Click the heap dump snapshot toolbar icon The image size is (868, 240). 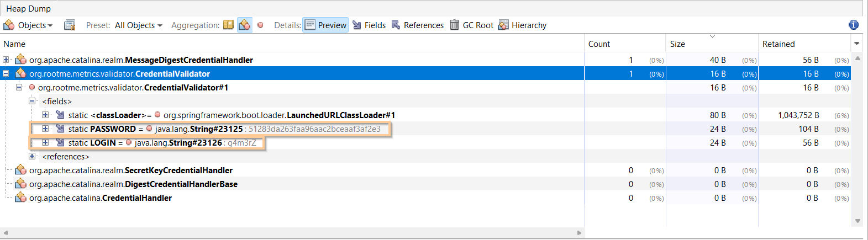click(x=70, y=25)
